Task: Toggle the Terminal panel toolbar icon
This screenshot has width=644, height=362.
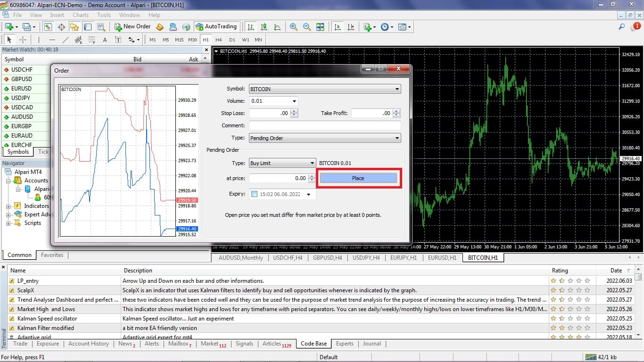Action: pos(88,27)
